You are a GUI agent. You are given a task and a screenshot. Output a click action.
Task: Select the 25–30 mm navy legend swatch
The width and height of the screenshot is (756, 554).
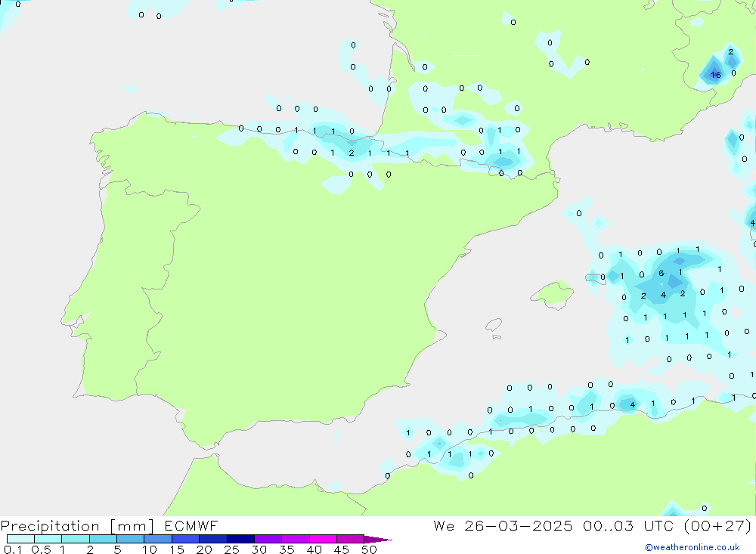point(240,539)
